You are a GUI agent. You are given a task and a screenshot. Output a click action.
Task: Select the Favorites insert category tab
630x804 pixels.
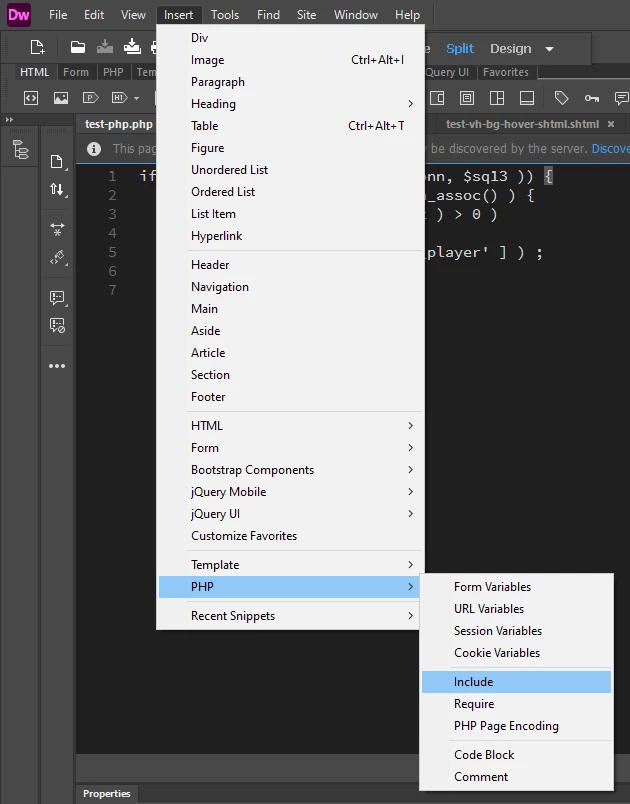[505, 72]
